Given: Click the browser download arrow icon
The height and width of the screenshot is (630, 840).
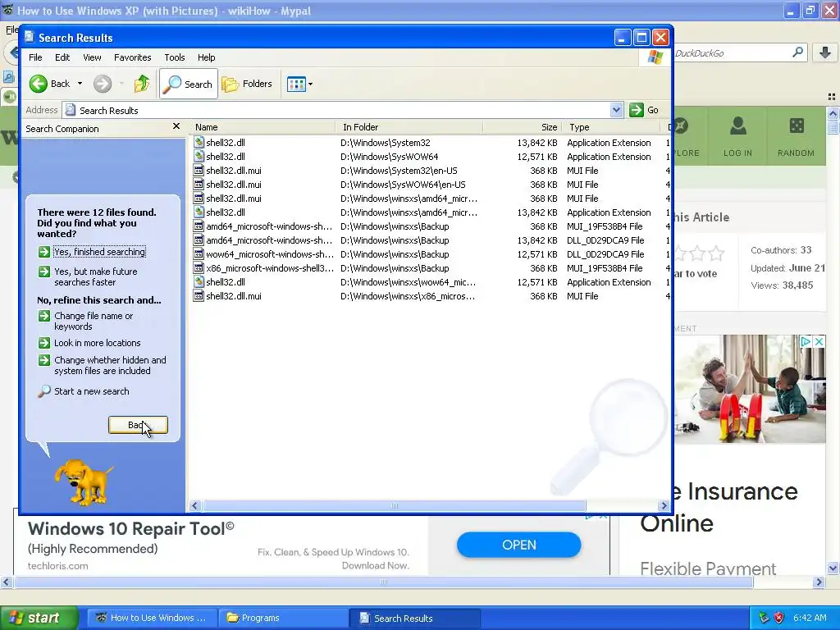Looking at the screenshot, I should (x=825, y=52).
